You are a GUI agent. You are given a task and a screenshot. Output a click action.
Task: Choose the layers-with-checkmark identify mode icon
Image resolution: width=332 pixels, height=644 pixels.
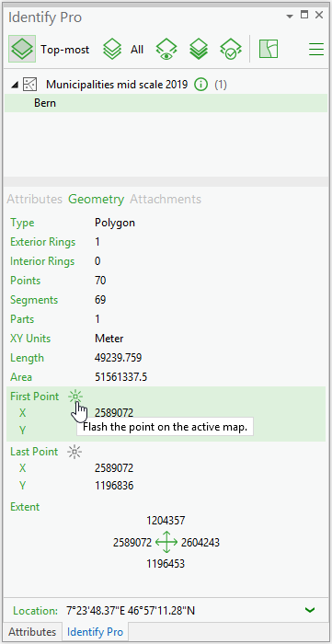pyautogui.click(x=230, y=50)
